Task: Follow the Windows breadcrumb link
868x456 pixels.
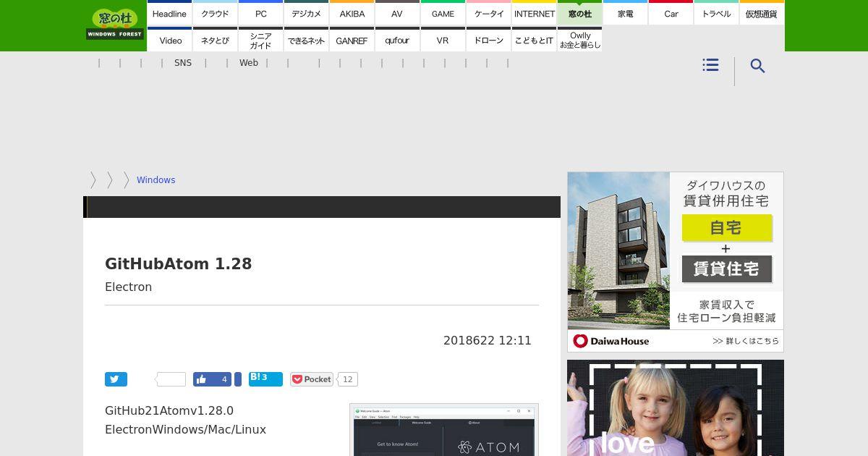Action: click(156, 180)
